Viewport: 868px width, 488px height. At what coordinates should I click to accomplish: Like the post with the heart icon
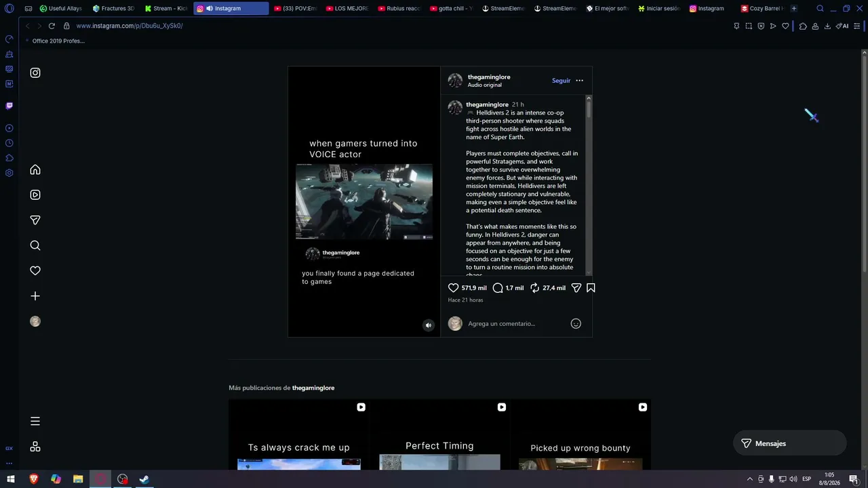click(454, 288)
